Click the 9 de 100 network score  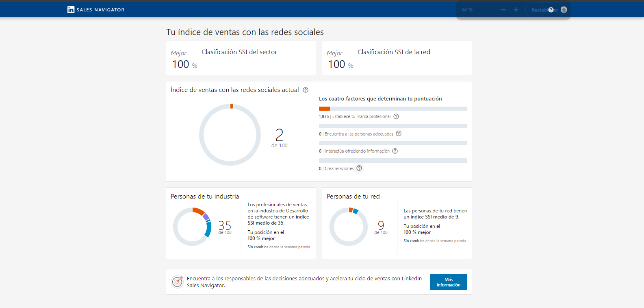click(381, 227)
